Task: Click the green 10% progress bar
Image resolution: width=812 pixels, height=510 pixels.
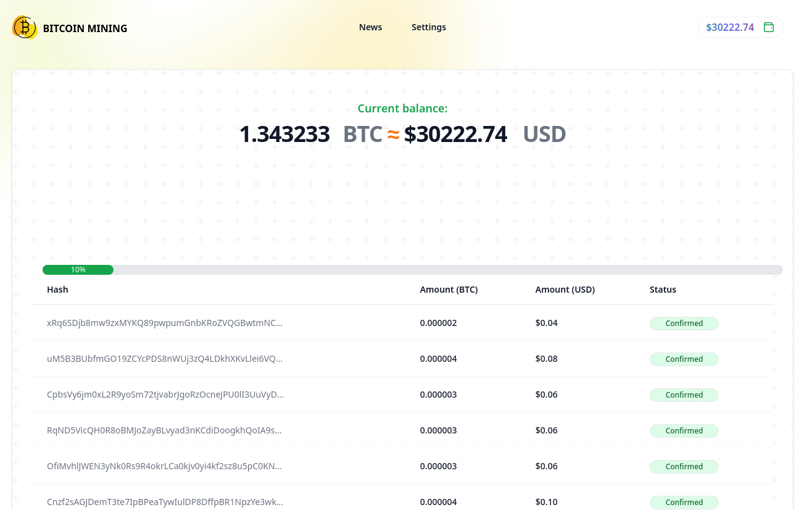Action: point(78,270)
